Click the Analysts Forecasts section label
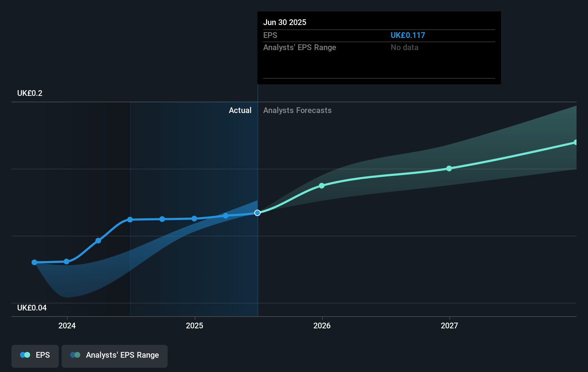 [x=297, y=111]
